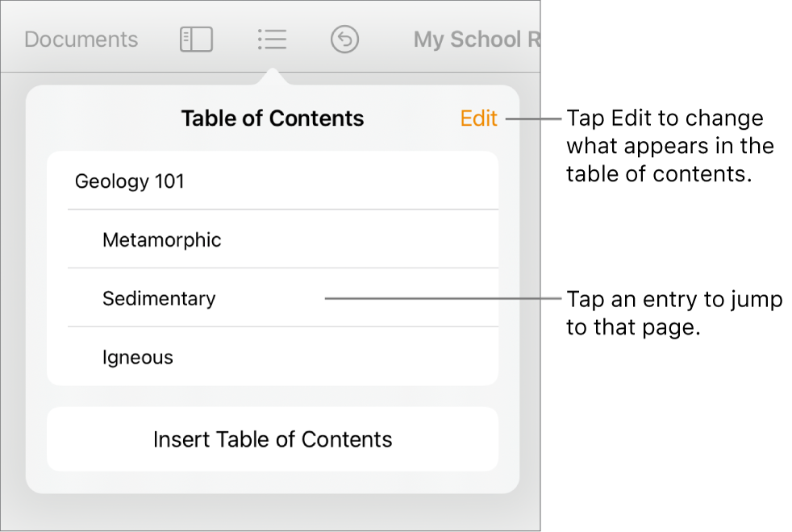792x532 pixels.
Task: Tap Edit to modify table of contents
Action: pos(478,118)
